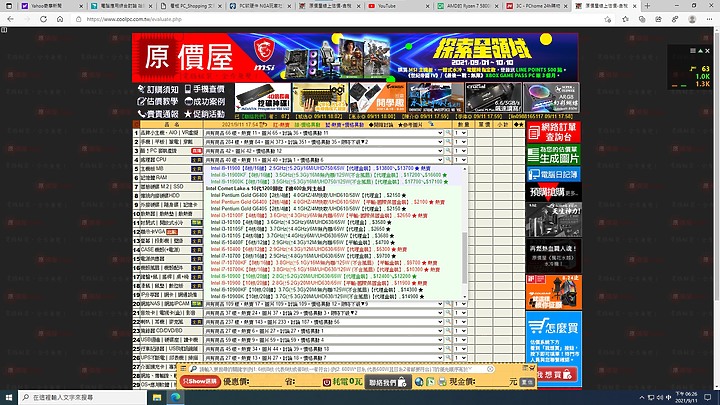Open the row 3 PC 套裝產線 dropdown

coord(324,151)
